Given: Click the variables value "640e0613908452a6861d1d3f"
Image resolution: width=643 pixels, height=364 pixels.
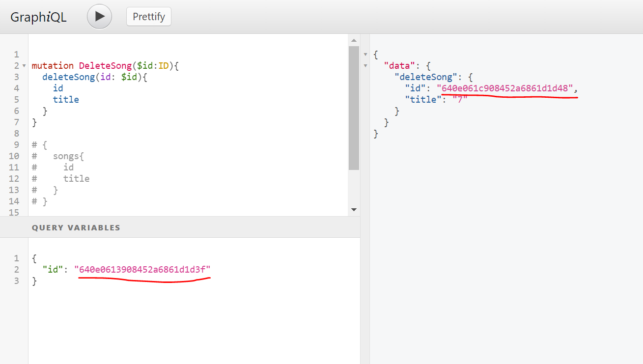Looking at the screenshot, I should pyautogui.click(x=142, y=269).
